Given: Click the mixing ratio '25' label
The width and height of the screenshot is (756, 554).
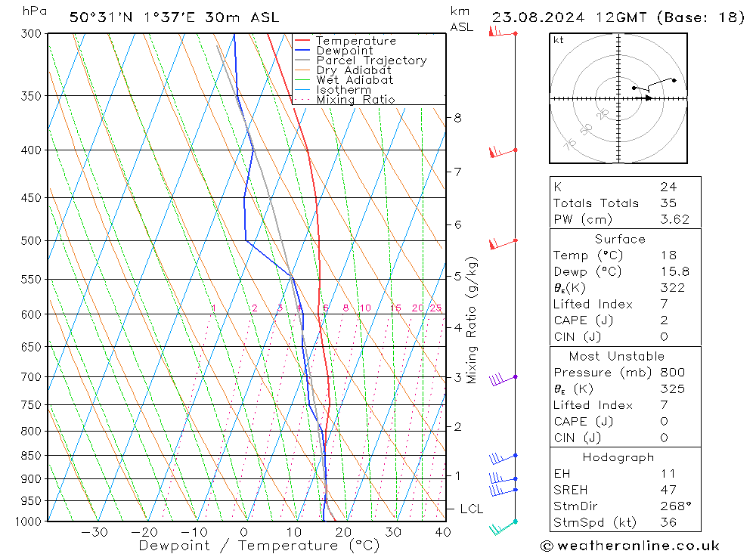Looking at the screenshot, I should [436, 308].
